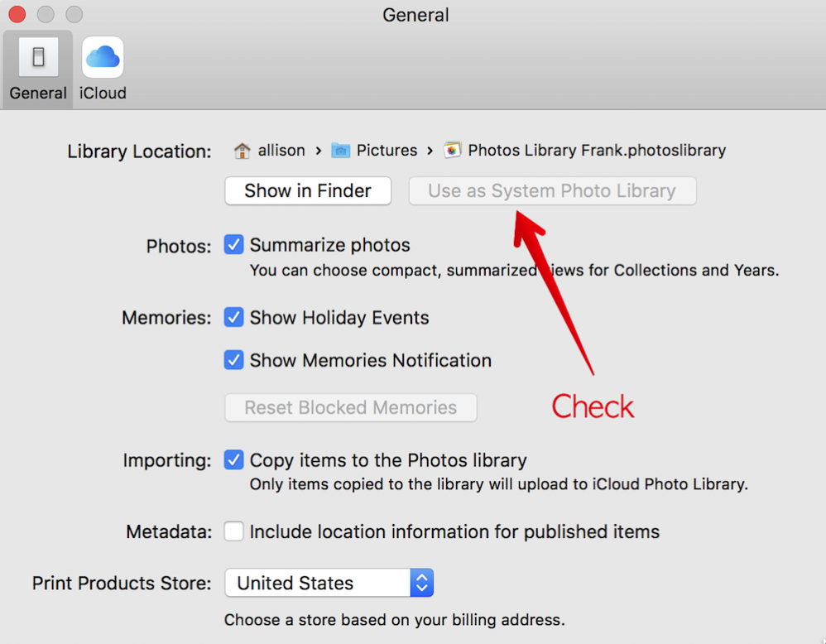Click the Pictures folder icon in path

340,151
